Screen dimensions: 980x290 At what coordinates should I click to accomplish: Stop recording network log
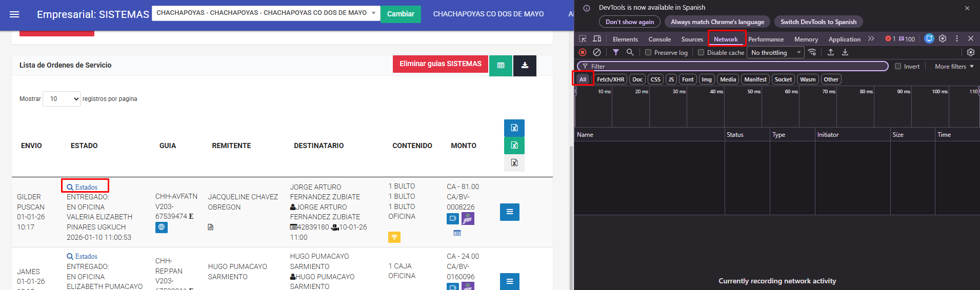[x=583, y=52]
